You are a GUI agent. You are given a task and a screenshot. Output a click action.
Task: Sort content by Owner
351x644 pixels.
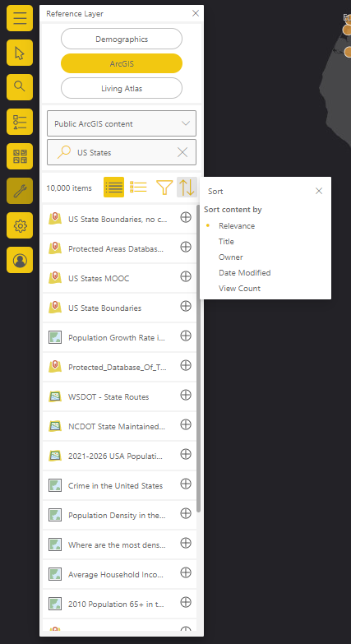point(231,257)
